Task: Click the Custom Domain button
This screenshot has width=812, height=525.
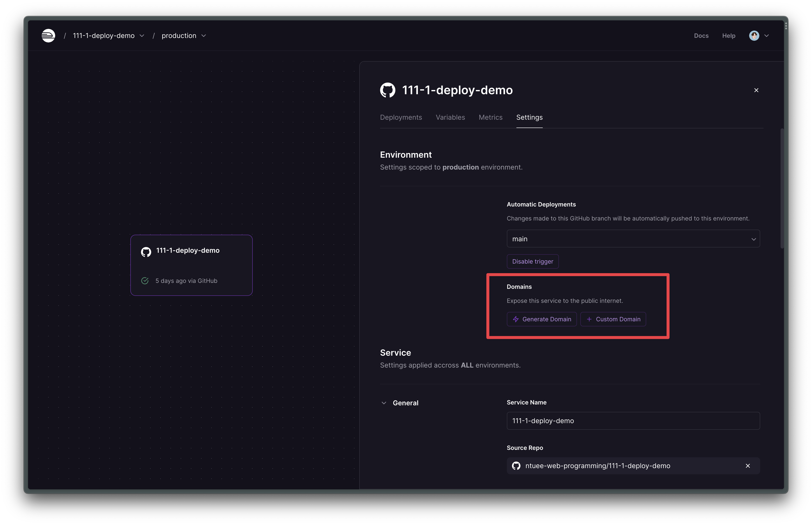Action: click(613, 319)
